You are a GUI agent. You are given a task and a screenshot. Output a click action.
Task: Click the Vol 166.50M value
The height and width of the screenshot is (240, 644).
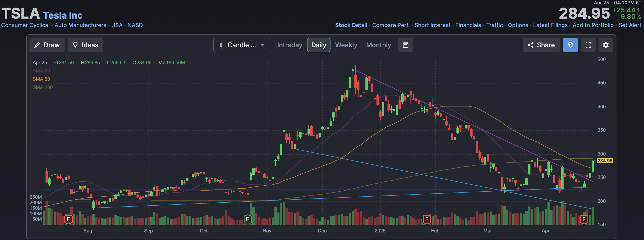point(175,63)
